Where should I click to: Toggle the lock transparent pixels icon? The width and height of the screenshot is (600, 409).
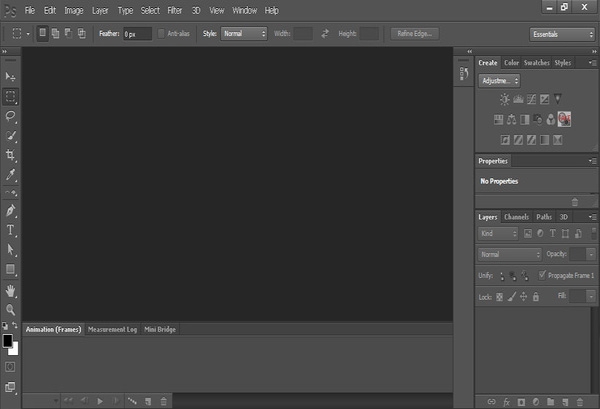[500, 297]
